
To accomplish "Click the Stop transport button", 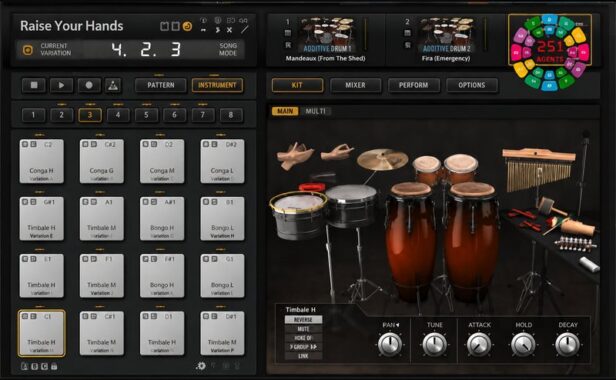I will point(34,85).
